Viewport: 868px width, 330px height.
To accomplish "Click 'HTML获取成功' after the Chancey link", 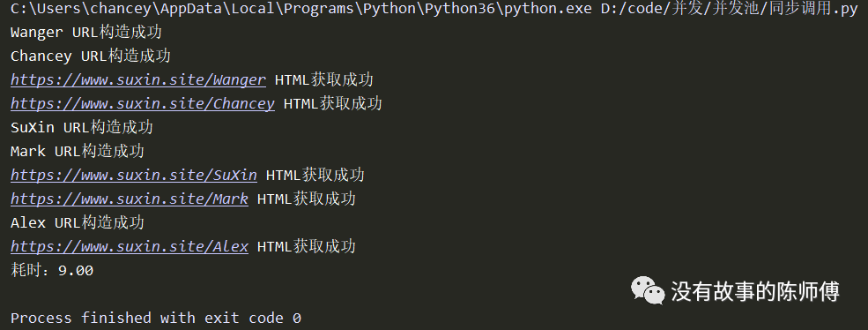I will 333,104.
